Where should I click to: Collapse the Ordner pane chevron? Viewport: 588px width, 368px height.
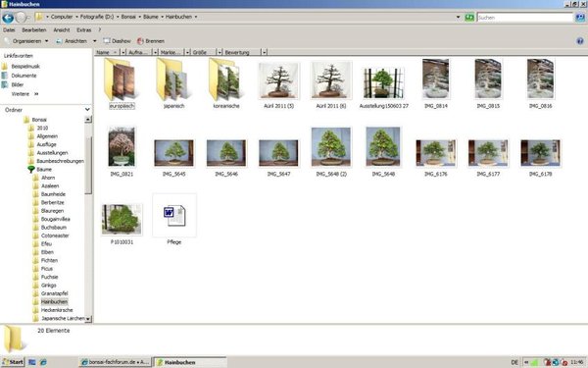coord(87,110)
